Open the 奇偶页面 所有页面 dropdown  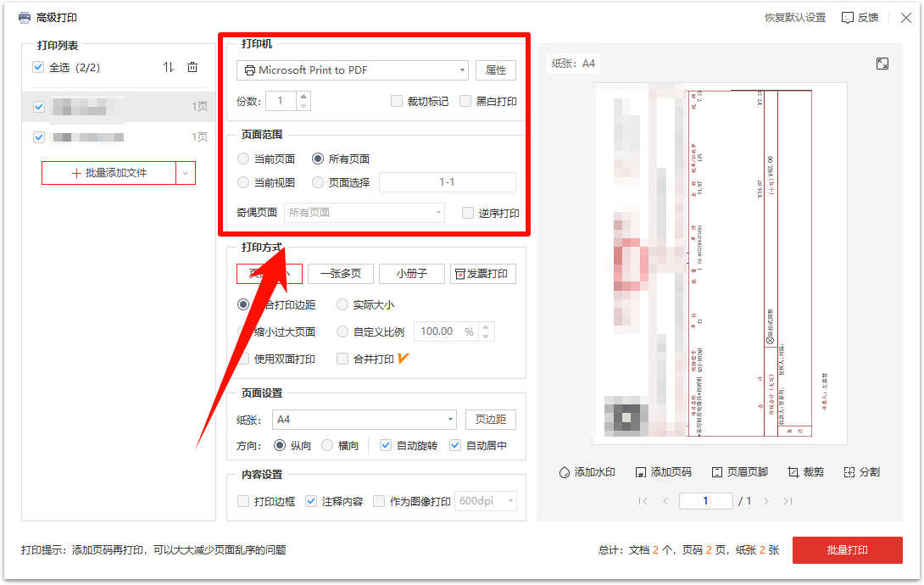click(363, 213)
